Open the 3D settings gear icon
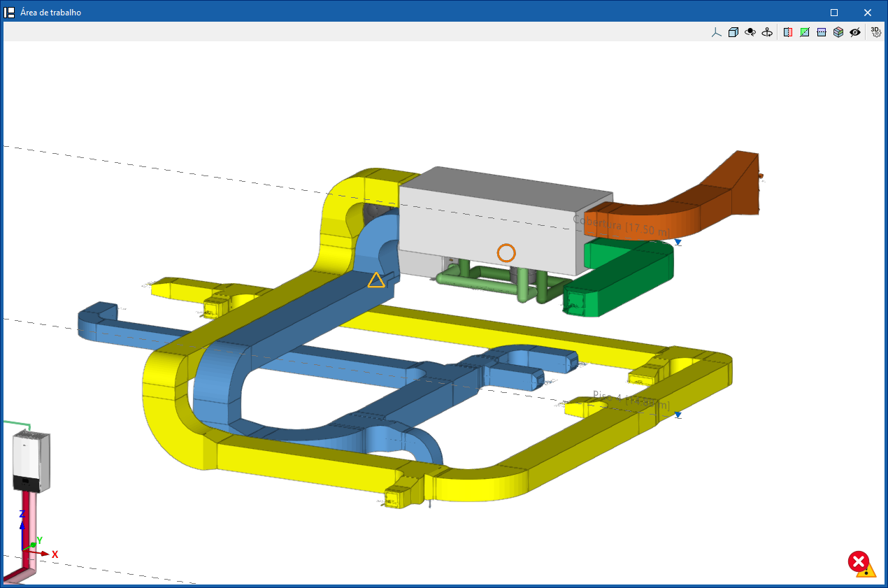The image size is (888, 588). pyautogui.click(x=875, y=31)
